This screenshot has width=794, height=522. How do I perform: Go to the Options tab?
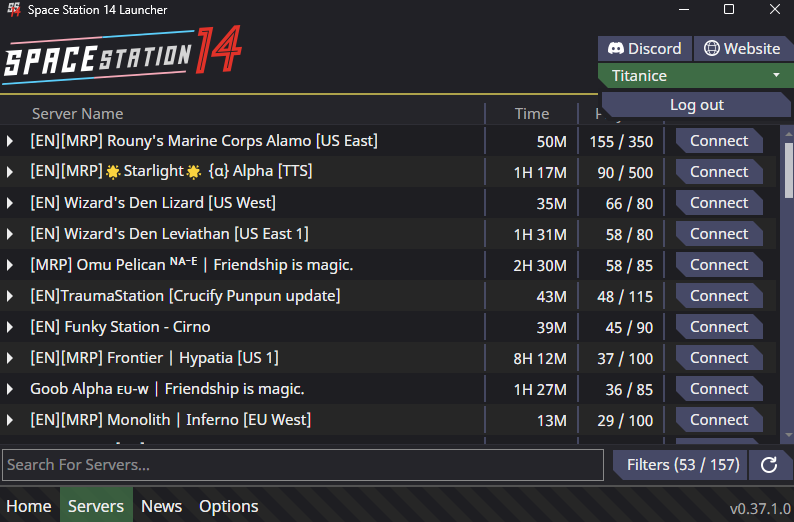[228, 506]
